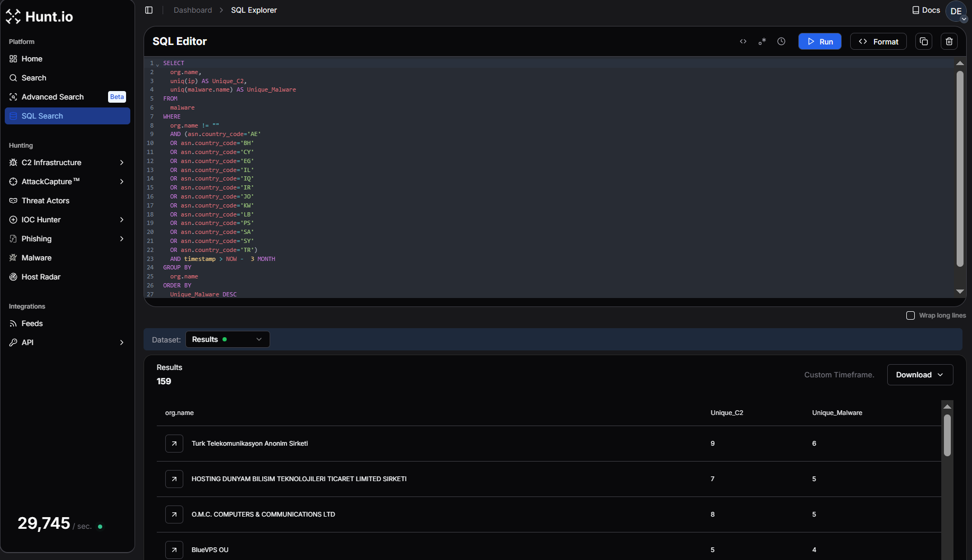Viewport: 972px width, 560px height.
Task: Click results table scroll up arrow
Action: point(947,407)
